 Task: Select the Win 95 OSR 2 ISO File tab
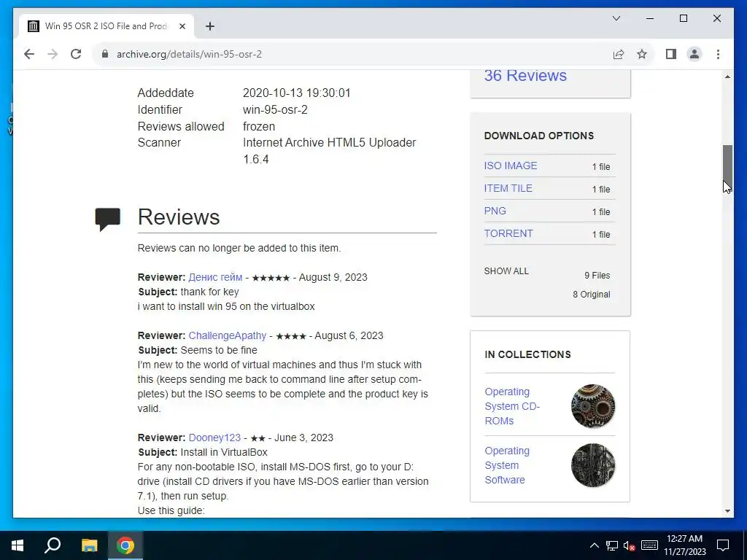[x=107, y=26]
